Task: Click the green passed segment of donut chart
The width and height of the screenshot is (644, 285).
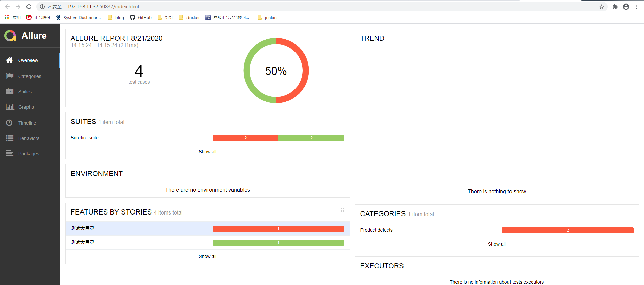Action: click(247, 70)
